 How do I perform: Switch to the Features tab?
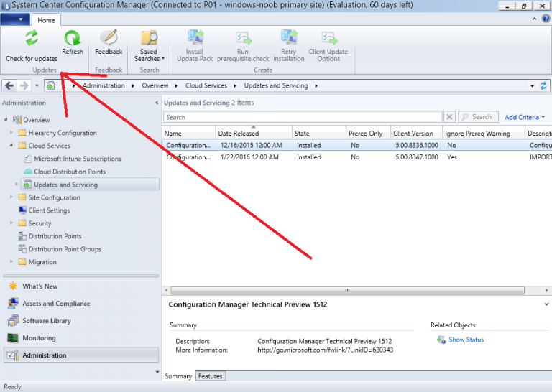(210, 376)
